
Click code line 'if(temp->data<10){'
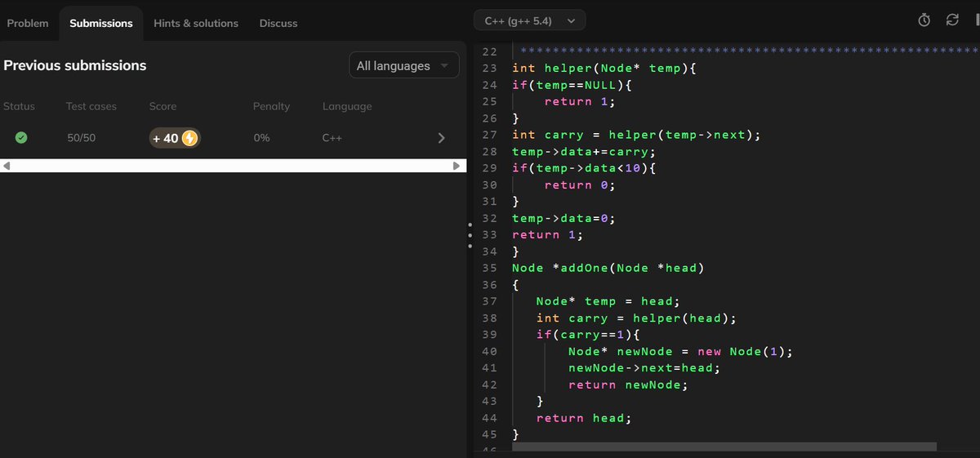tap(584, 168)
